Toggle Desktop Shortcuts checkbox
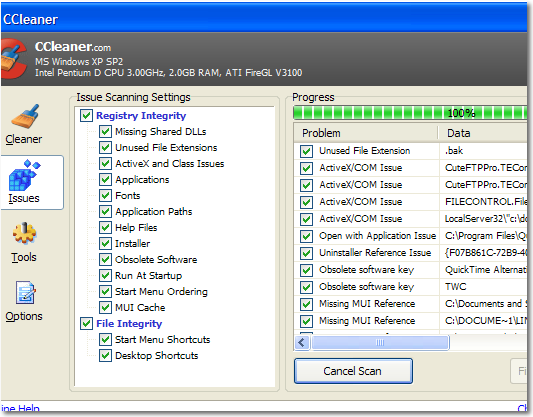This screenshot has width=533, height=417. (105, 355)
